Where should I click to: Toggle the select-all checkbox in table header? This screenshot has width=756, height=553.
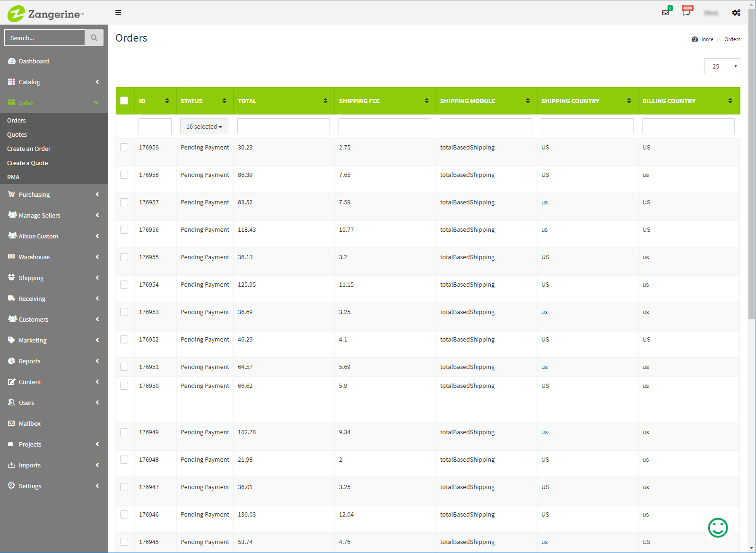124,100
